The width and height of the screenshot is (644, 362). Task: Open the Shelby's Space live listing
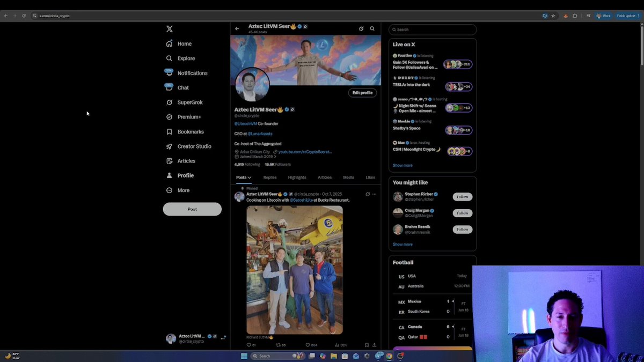[432, 127]
